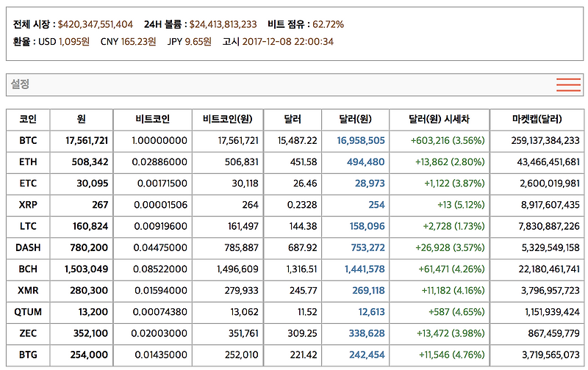Expand the 설정 settings bar

click(295, 84)
